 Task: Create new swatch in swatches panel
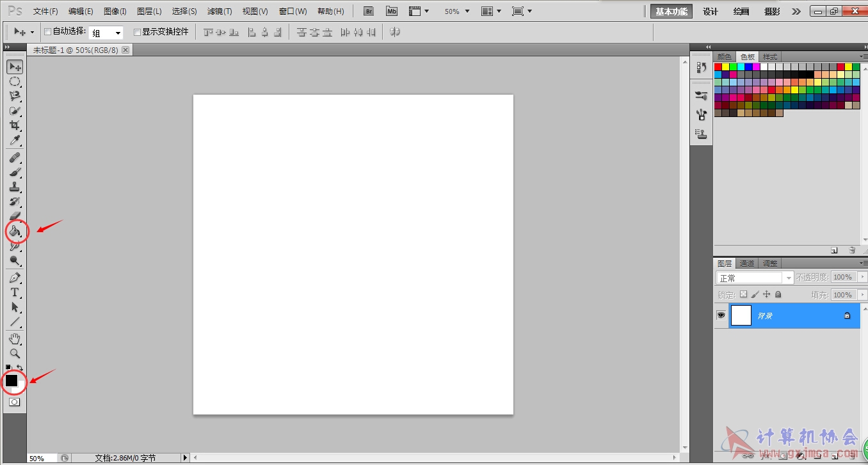834,250
